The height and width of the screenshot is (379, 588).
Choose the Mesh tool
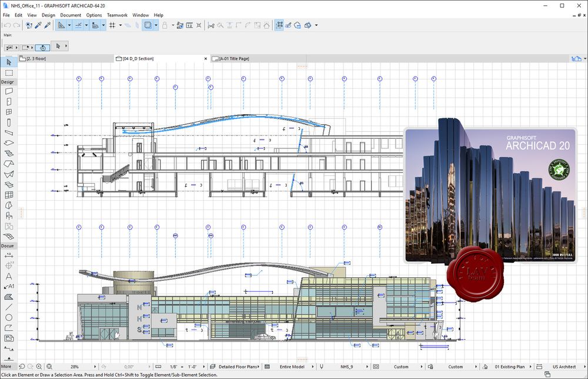tap(9, 237)
